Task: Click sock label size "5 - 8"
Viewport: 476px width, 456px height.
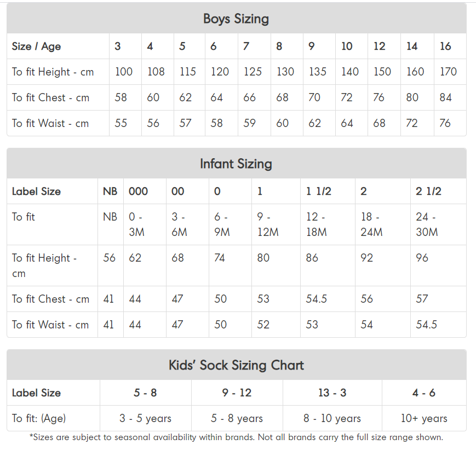Action: click(x=145, y=393)
